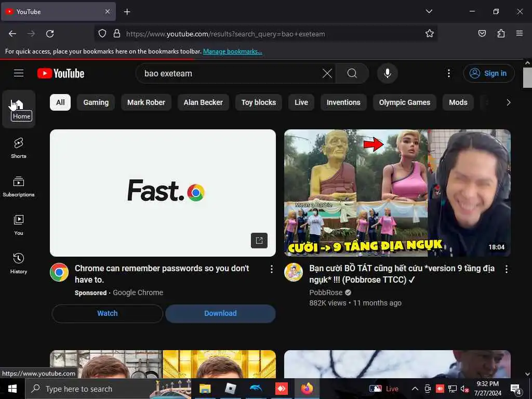532x399 pixels.
Task: Click the Google Chrome advertiser avatar
Action: 59,272
